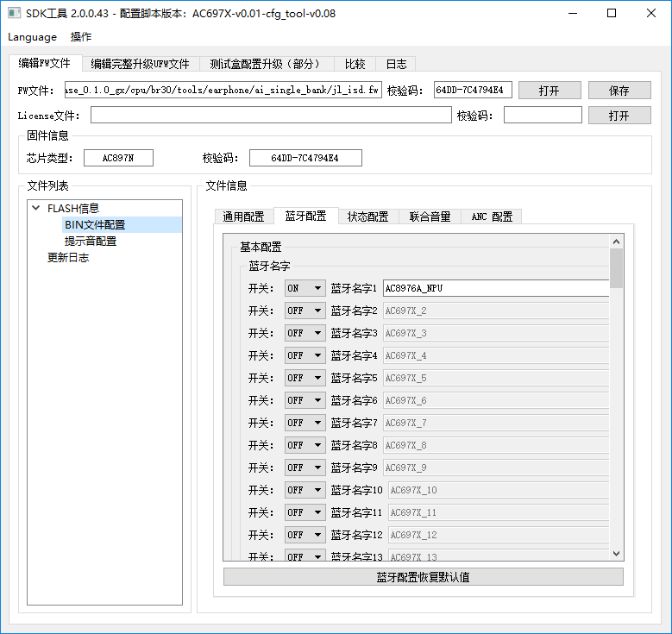The image size is (672, 634).
Task: Collapse the FLASH信息 tree node
Action: pos(36,208)
